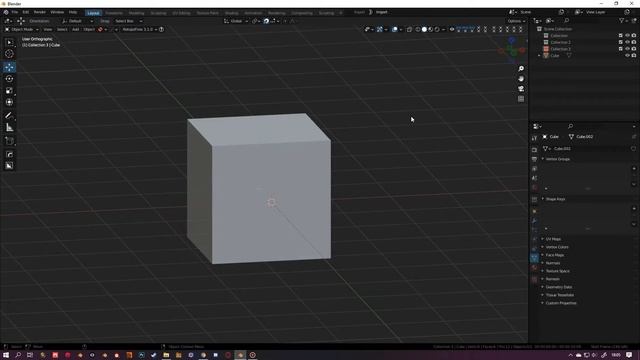
Task: Toggle X-ray display mode
Action: pyautogui.click(x=409, y=29)
